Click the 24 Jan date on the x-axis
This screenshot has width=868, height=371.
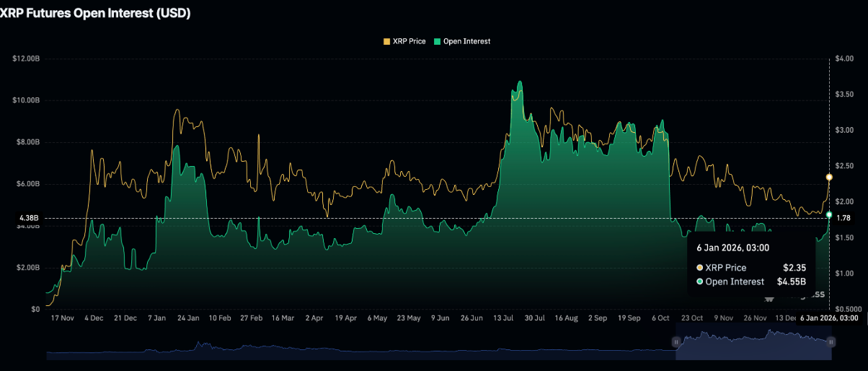(188, 318)
